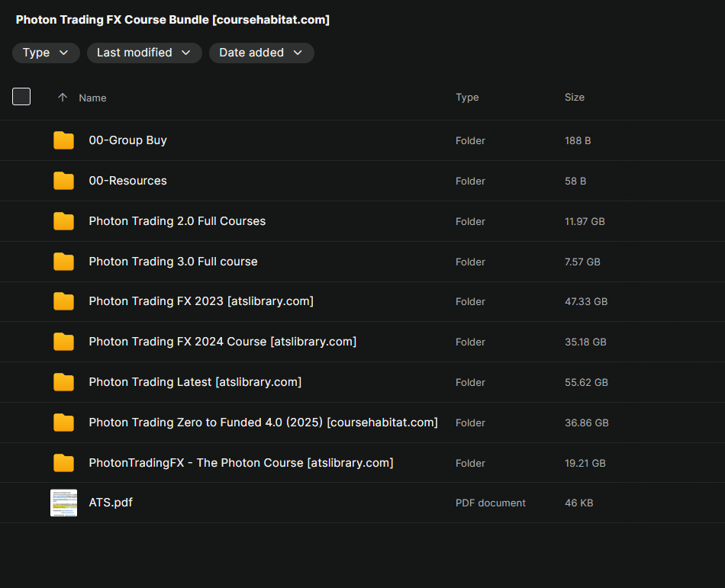Click the 00-Resources folder icon
725x588 pixels.
[64, 181]
